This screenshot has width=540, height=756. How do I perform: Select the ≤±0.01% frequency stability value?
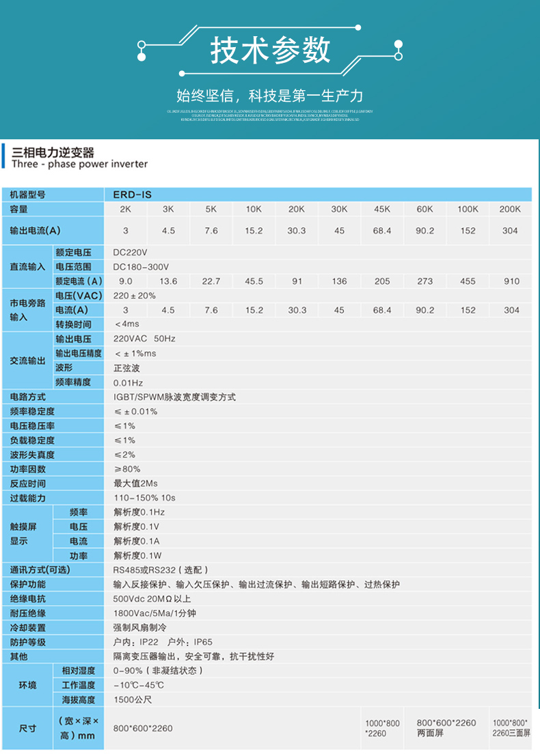click(x=135, y=411)
